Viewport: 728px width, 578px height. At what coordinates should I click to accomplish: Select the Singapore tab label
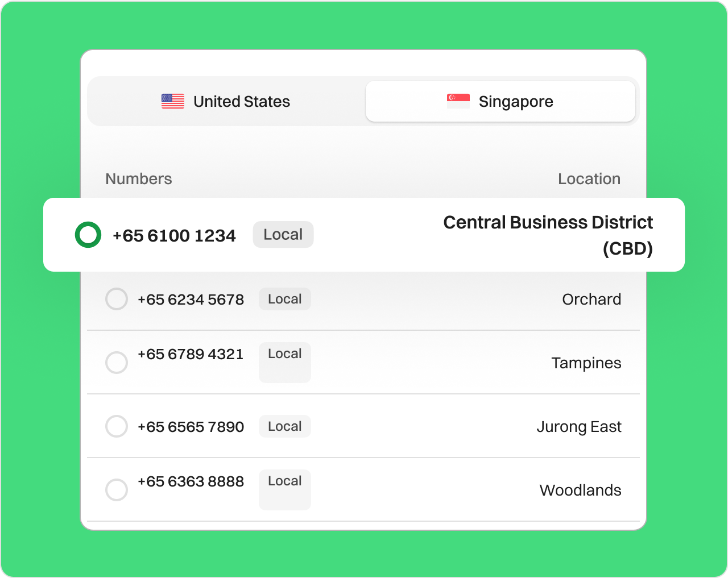point(515,102)
